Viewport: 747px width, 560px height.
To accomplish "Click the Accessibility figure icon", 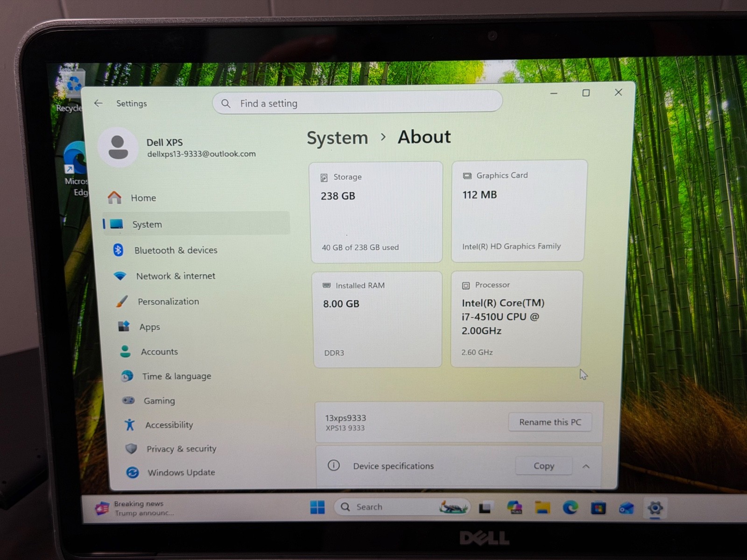I will 130,425.
